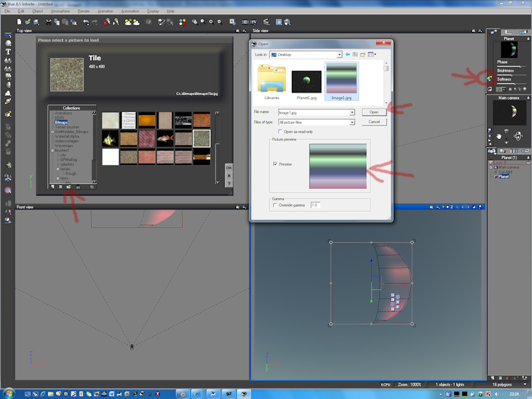
Task: Click Cancel in the Open dialog
Action: point(374,122)
